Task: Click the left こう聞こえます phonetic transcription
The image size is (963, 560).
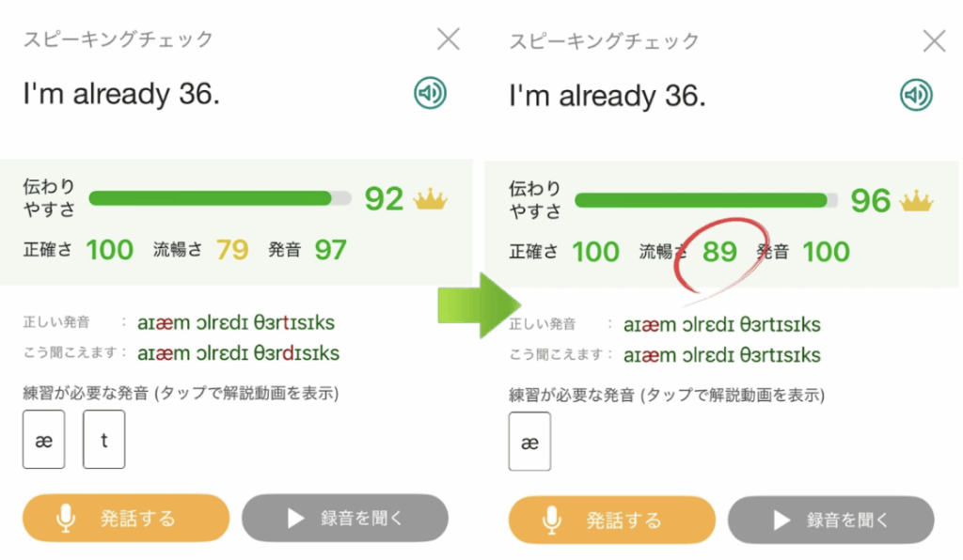Action: tap(238, 353)
